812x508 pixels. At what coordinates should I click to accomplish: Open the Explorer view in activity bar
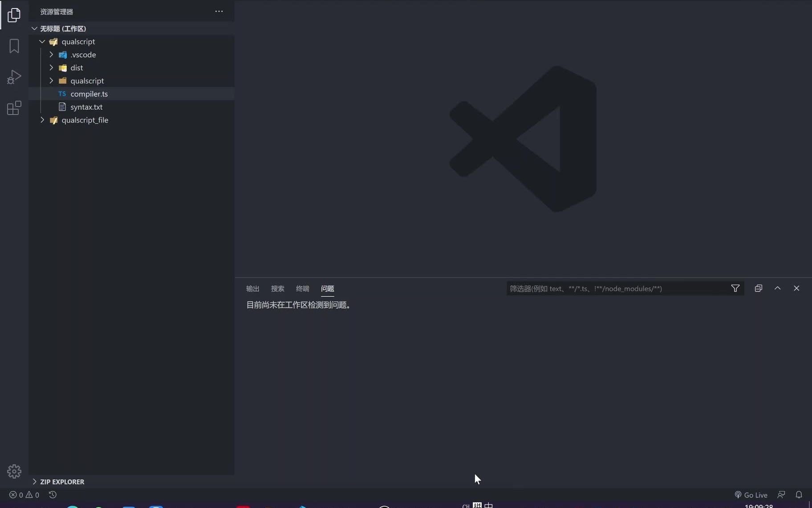tap(14, 15)
